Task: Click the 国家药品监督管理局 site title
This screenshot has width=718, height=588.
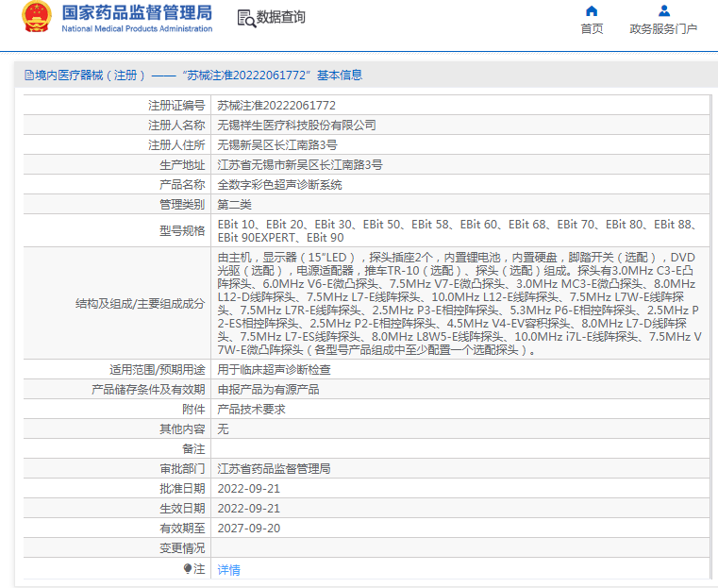Action: click(x=137, y=13)
